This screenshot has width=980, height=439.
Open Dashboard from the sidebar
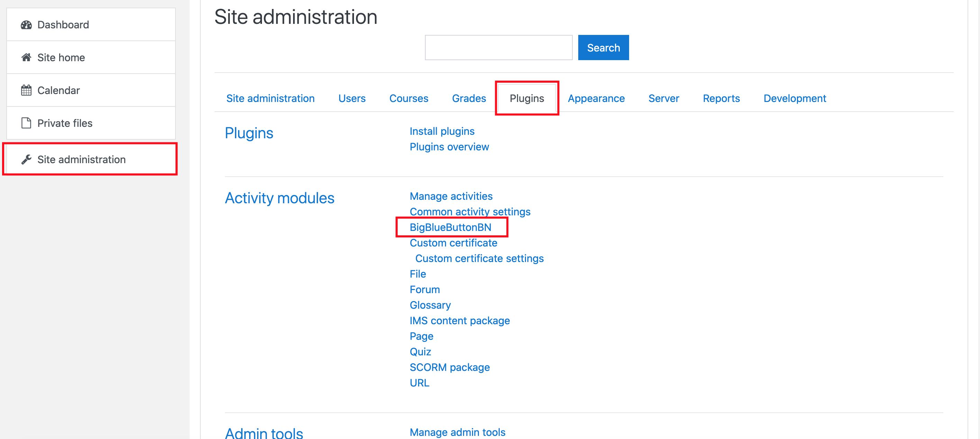pos(91,25)
